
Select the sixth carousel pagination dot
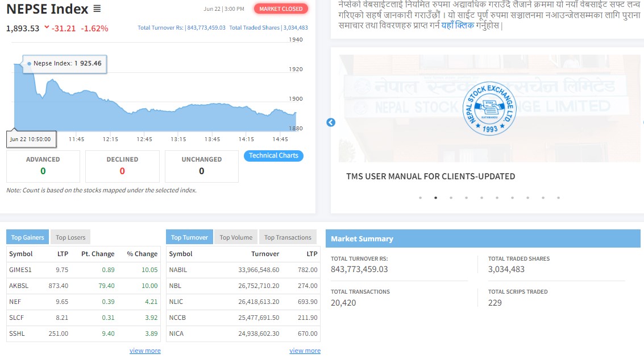(497, 198)
